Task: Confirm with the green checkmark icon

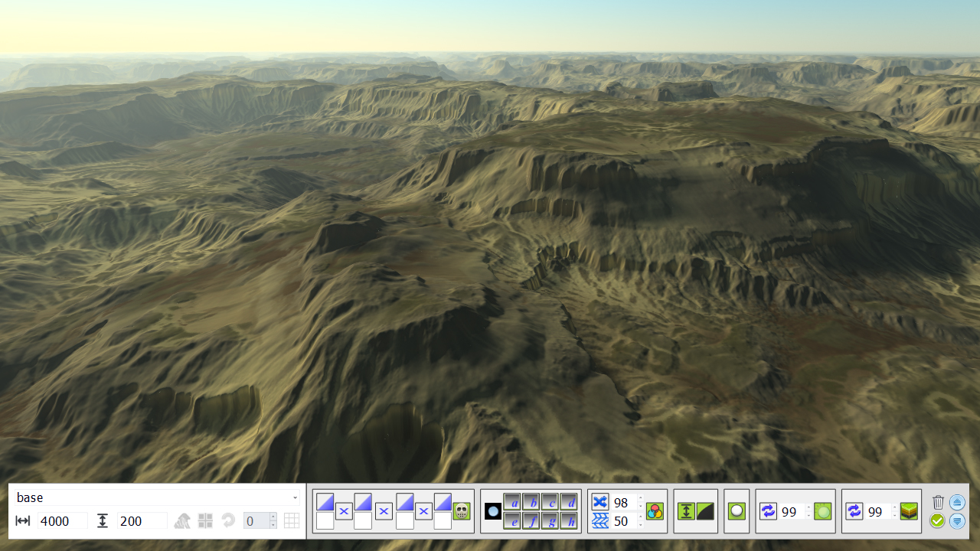Action: tap(938, 521)
